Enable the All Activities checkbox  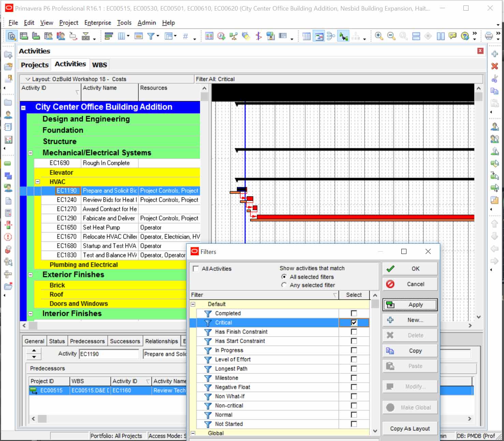(x=196, y=269)
